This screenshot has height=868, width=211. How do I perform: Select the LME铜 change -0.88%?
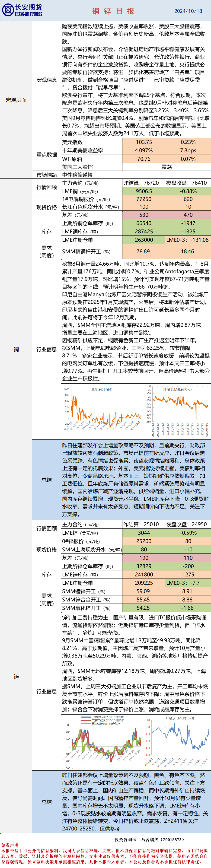pos(188,191)
